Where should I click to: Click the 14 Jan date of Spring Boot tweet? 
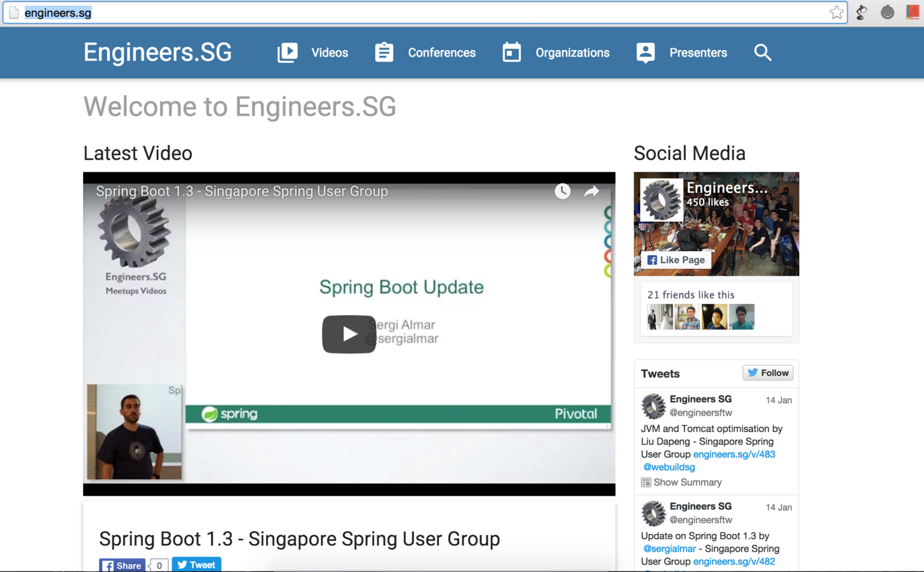779,508
